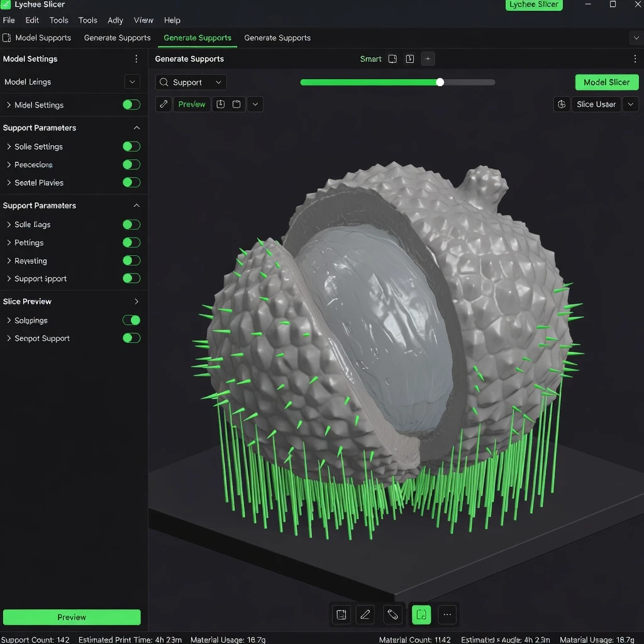Turn off the Senpot Support toggle
This screenshot has height=644, width=644.
(131, 338)
